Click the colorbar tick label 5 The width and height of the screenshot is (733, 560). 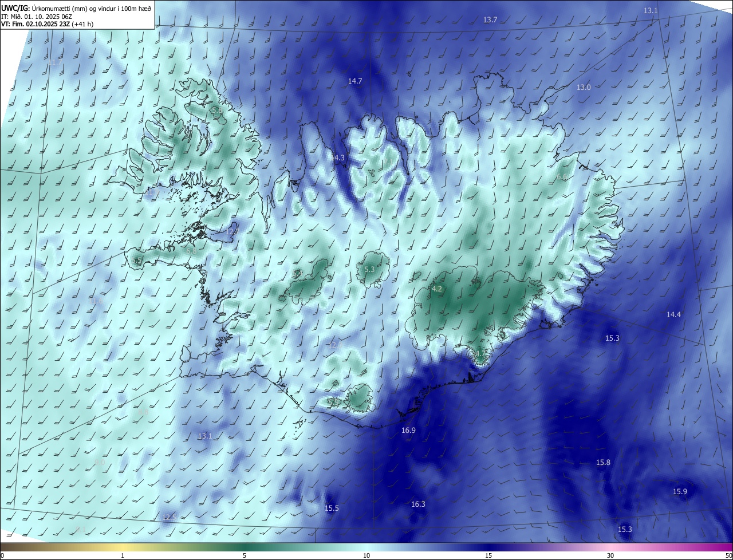coord(245,556)
